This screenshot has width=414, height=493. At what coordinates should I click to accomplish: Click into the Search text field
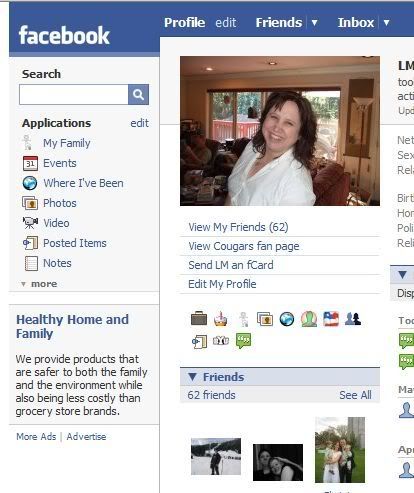74,94
